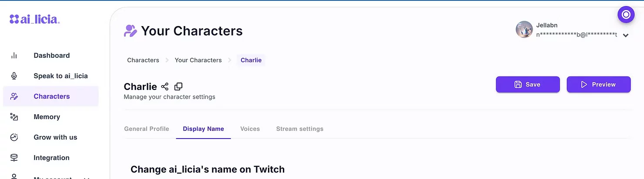Click the share icon next to Charlie

point(164,86)
